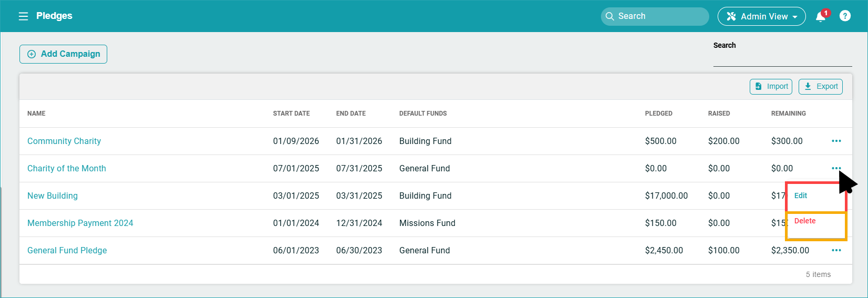The height and width of the screenshot is (298, 868).
Task: Click the table Search input field
Action: click(x=782, y=59)
